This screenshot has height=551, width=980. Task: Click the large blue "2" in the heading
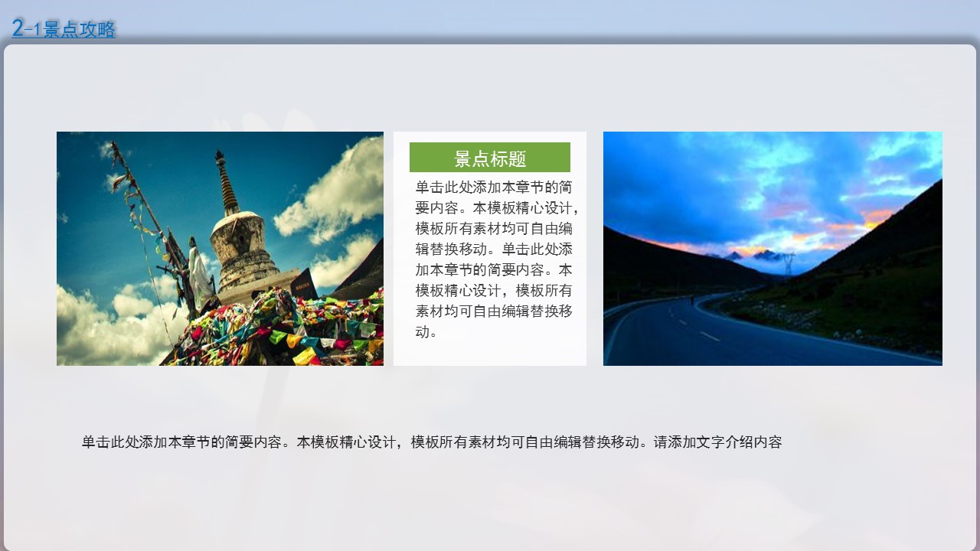[x=18, y=28]
